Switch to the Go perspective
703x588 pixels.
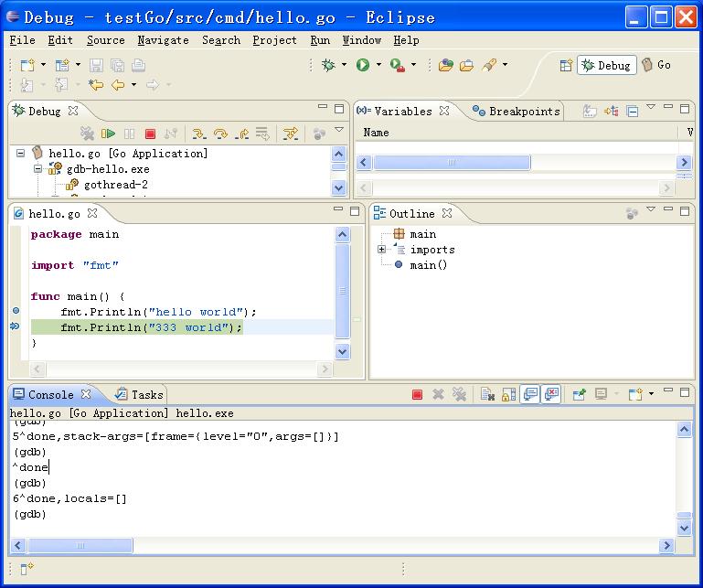pos(656,65)
